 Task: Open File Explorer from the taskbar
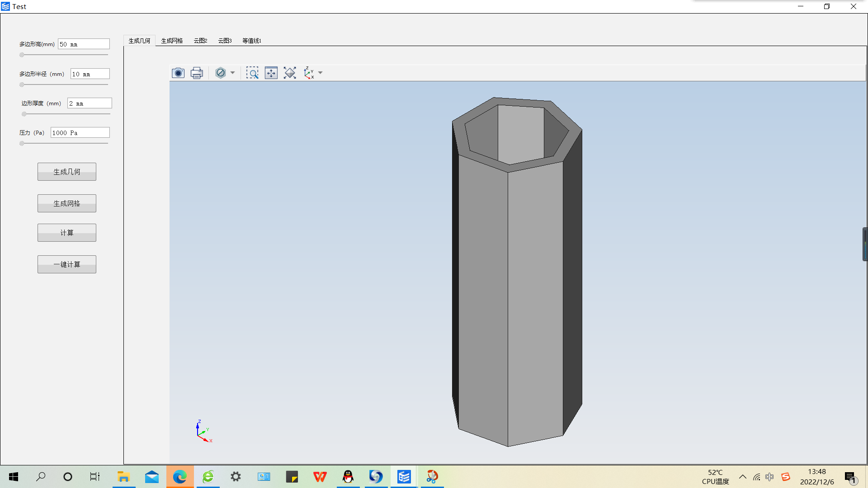[123, 477]
